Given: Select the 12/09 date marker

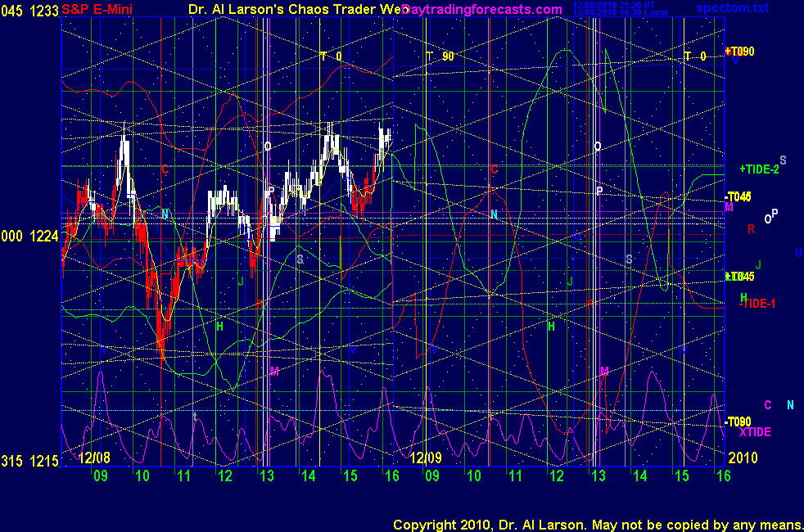Looking at the screenshot, I should 426,458.
